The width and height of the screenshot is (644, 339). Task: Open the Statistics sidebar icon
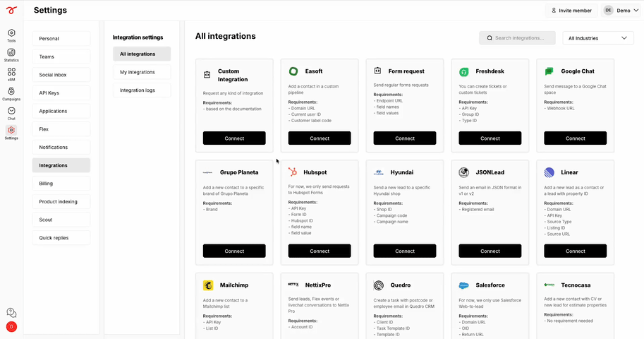pos(11,54)
